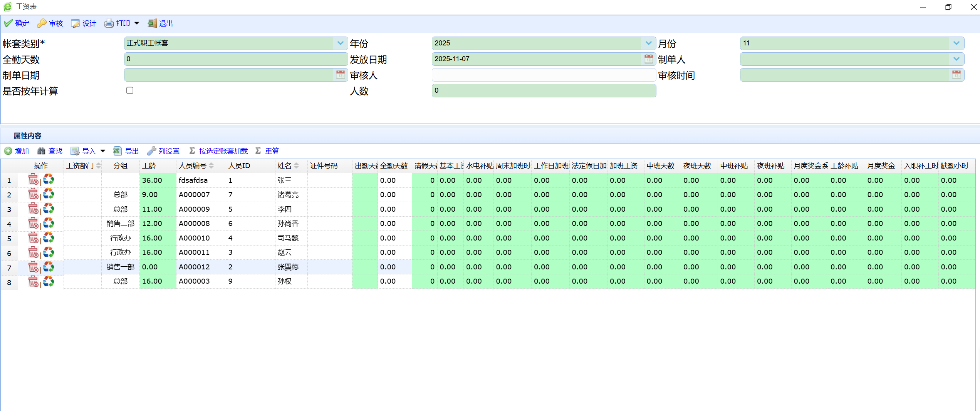This screenshot has width=980, height=411.
Task: Click the 确定 confirm button
Action: 17,23
